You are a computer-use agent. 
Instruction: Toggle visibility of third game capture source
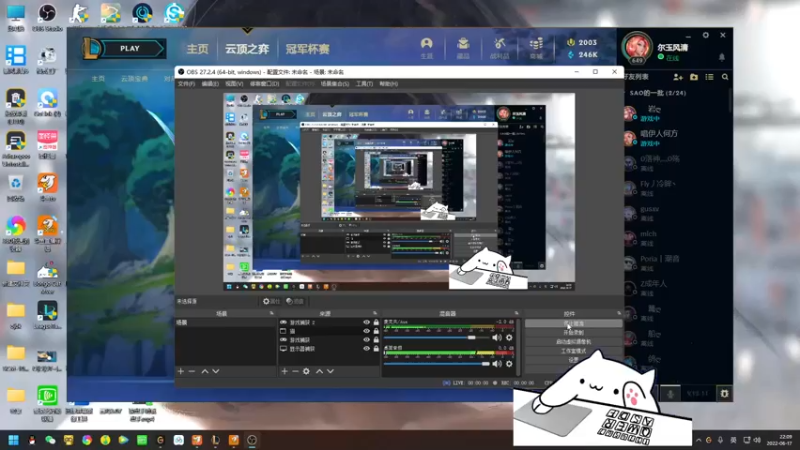coord(366,340)
